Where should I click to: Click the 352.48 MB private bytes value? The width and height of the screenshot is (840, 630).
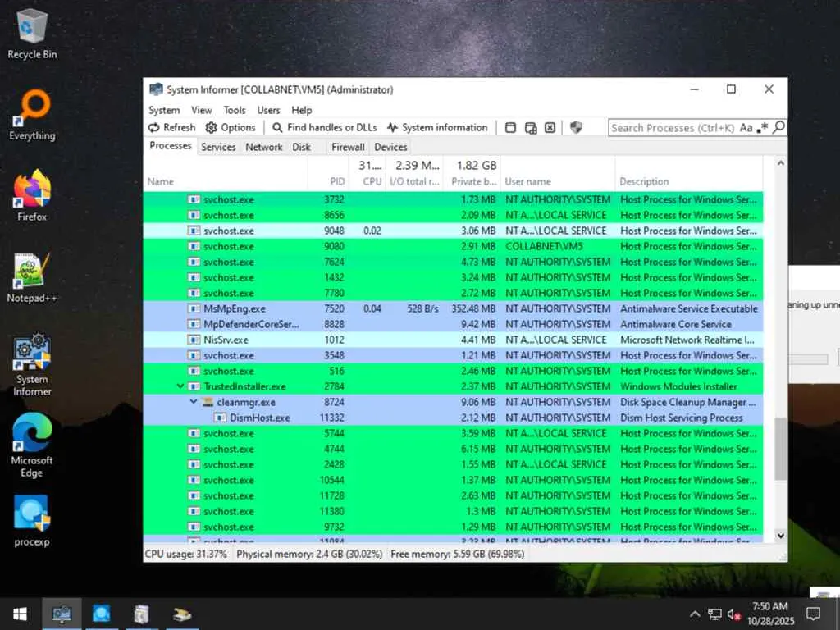tap(473, 308)
